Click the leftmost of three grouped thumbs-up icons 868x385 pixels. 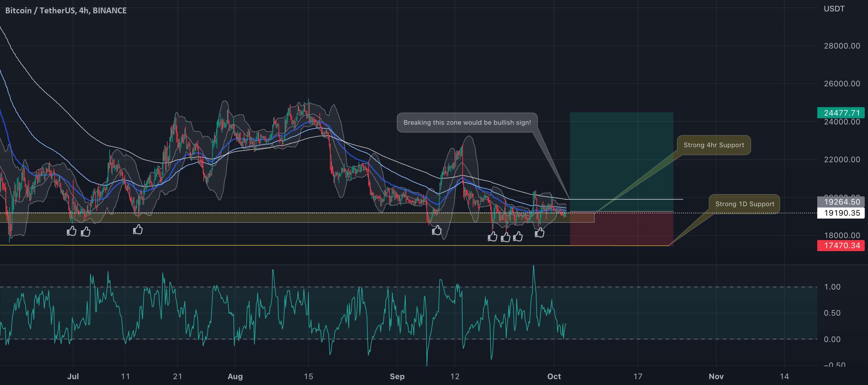click(x=493, y=236)
